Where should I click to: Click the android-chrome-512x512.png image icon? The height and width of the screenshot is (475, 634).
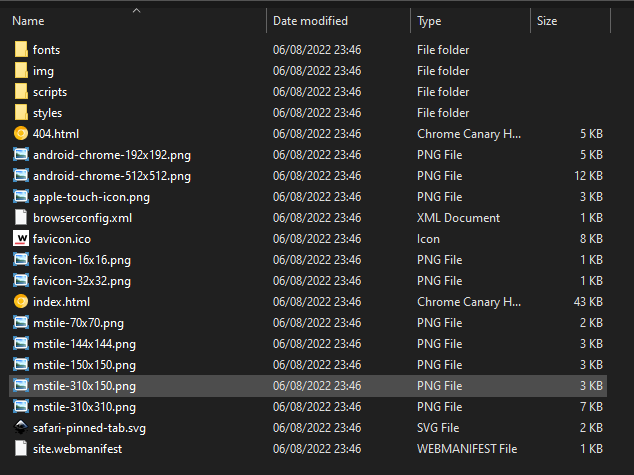tap(21, 175)
